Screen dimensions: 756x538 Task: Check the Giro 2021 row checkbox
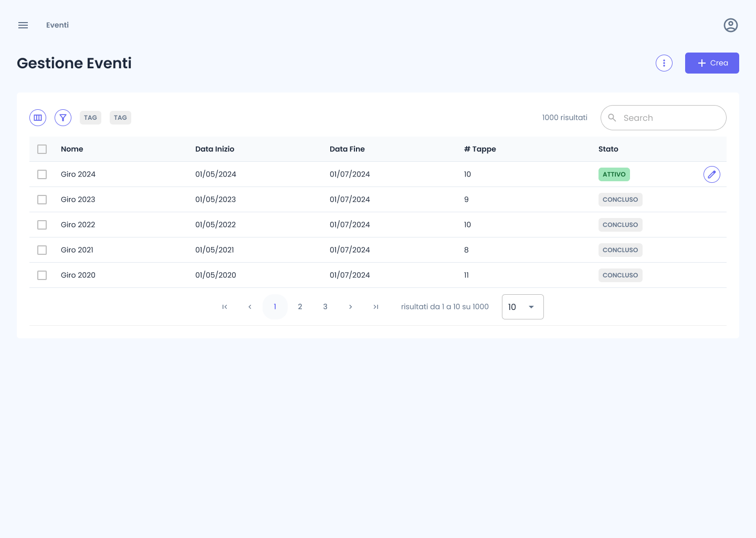point(42,250)
